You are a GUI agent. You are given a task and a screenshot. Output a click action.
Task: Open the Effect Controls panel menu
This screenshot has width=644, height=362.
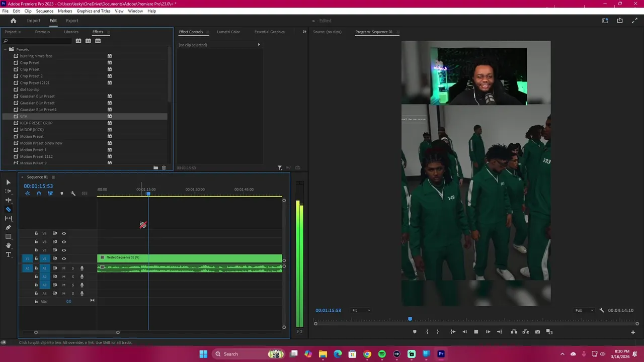(208, 32)
